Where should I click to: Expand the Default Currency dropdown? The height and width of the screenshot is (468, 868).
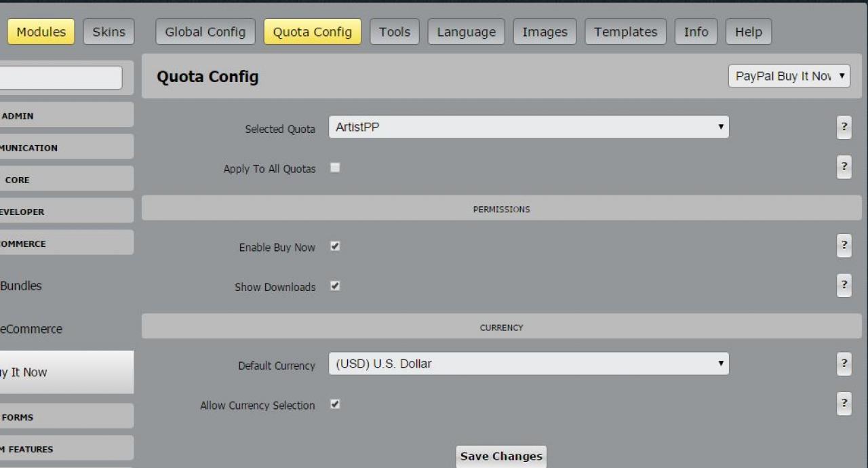point(528,364)
